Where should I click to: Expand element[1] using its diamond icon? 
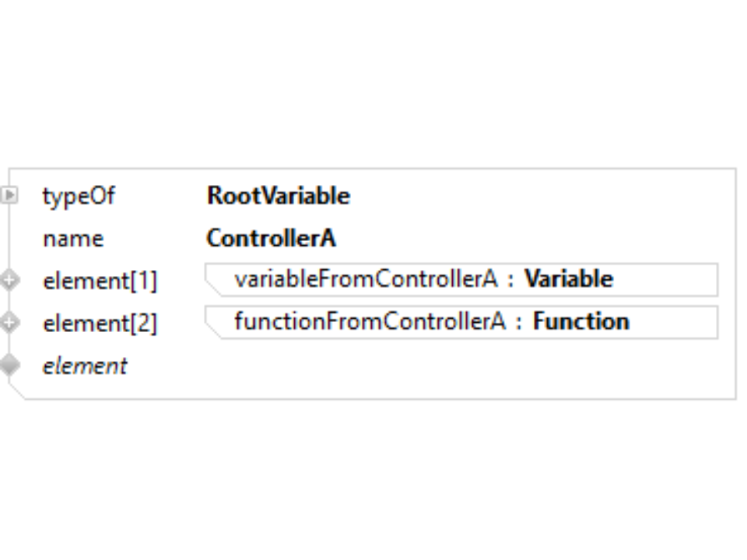coord(9,280)
